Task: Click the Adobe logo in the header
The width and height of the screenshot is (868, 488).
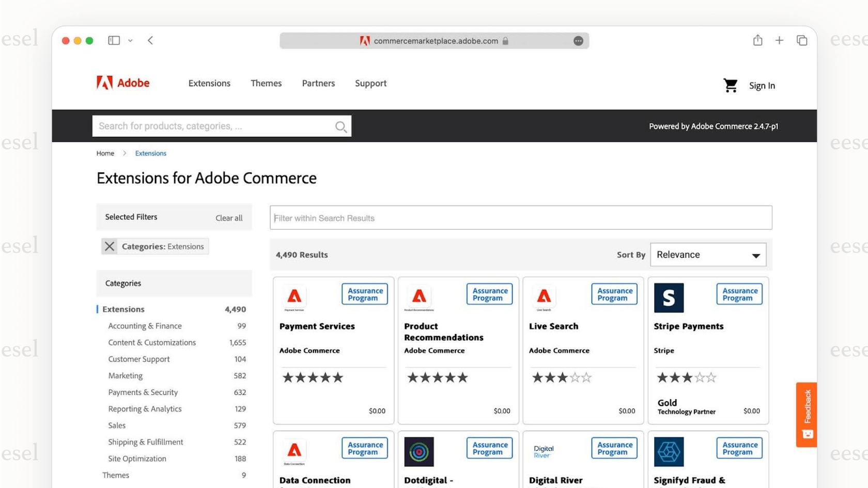Action: 122,83
